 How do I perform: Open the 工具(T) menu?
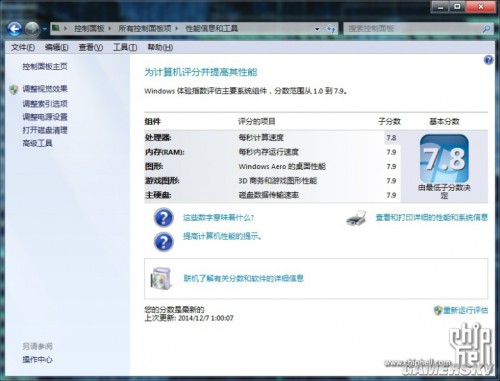pyautogui.click(x=125, y=48)
